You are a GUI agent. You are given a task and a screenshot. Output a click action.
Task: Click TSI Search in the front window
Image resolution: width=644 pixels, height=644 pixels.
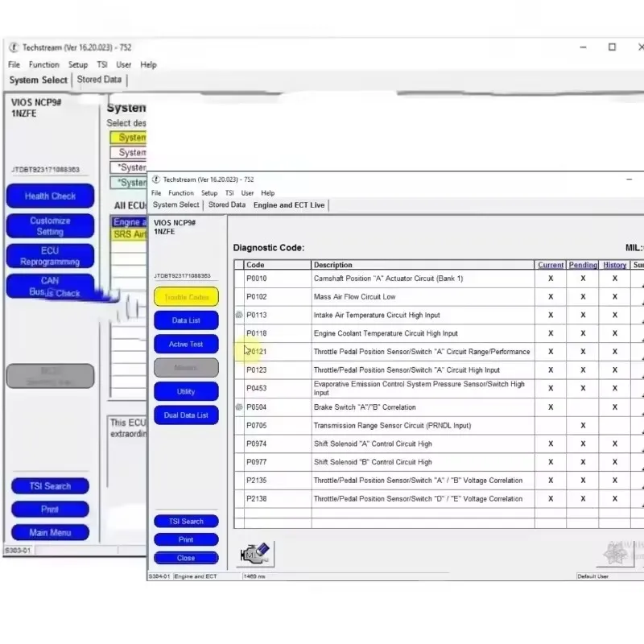[x=186, y=521]
